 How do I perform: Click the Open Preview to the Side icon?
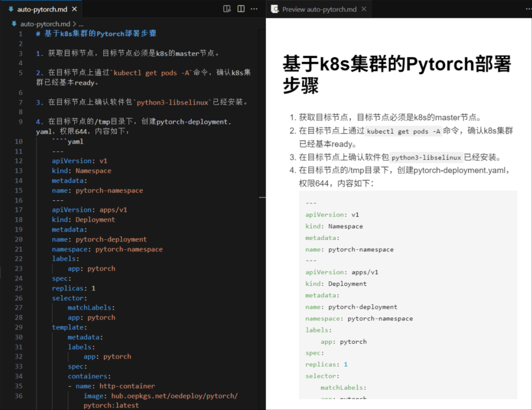[227, 9]
